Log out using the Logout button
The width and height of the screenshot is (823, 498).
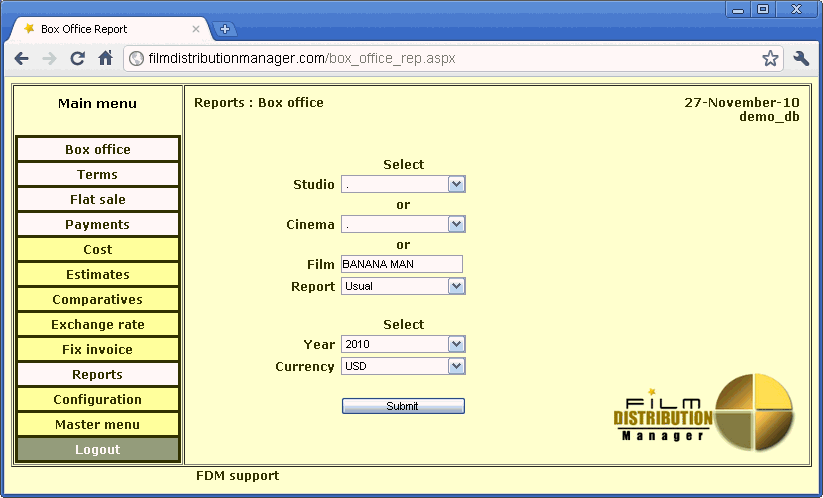click(98, 450)
